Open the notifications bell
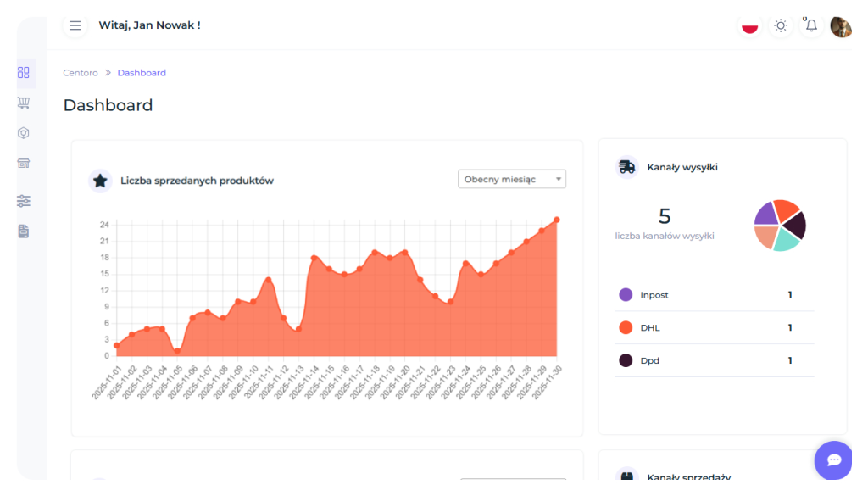 click(811, 25)
